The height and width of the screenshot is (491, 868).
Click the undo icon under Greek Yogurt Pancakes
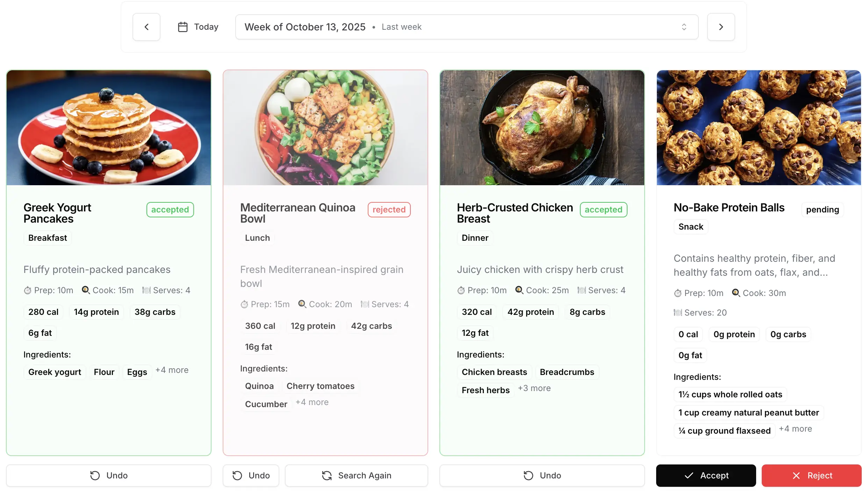click(95, 475)
